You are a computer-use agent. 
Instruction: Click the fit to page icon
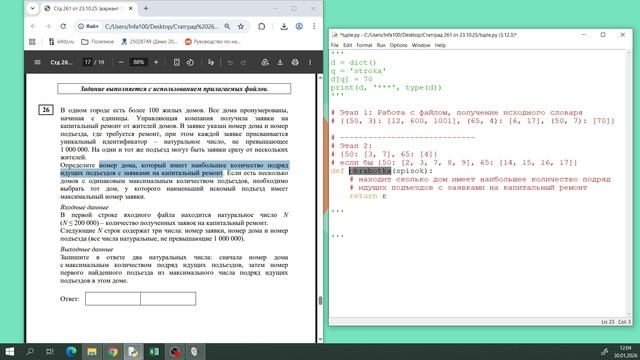click(x=176, y=62)
